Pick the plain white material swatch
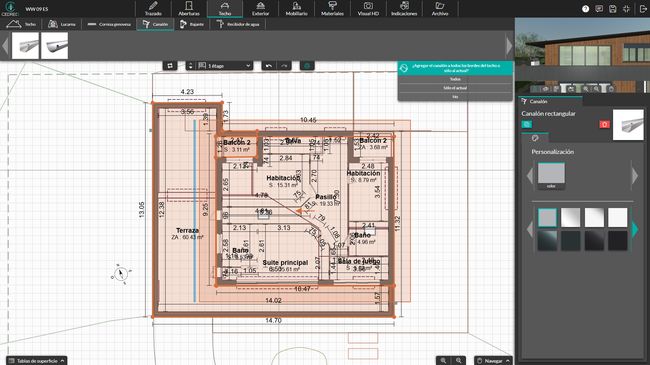The height and width of the screenshot is (365, 650). click(618, 217)
